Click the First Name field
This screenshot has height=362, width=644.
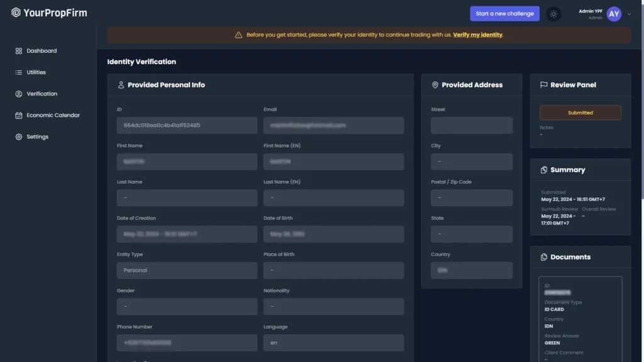(187, 162)
